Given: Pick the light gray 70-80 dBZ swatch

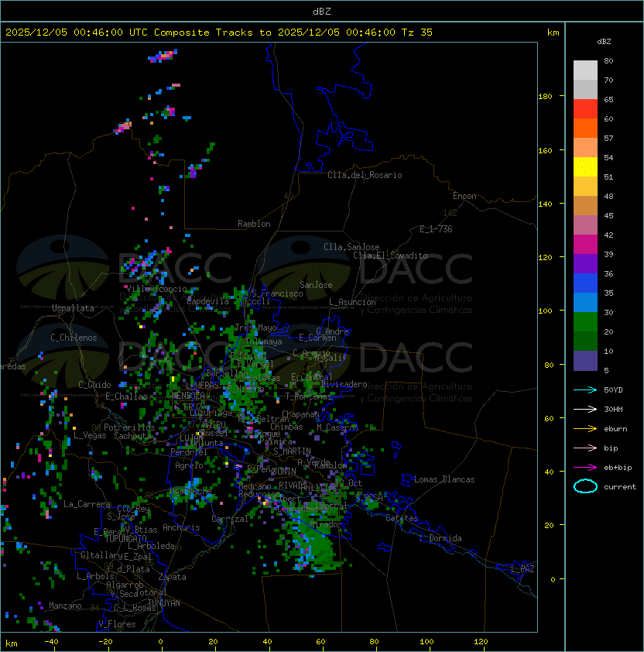Looking at the screenshot, I should (x=585, y=70).
